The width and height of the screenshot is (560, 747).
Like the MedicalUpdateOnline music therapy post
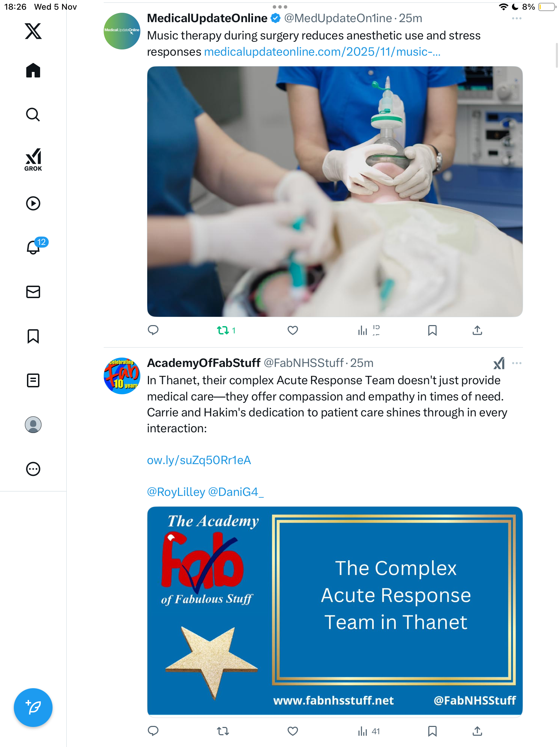(293, 331)
